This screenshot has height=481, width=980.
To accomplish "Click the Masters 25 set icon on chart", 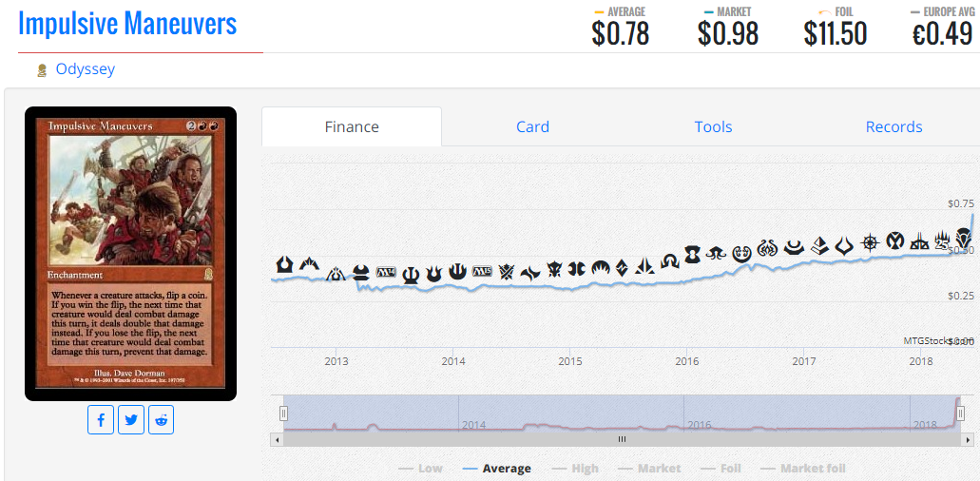I will [x=942, y=241].
